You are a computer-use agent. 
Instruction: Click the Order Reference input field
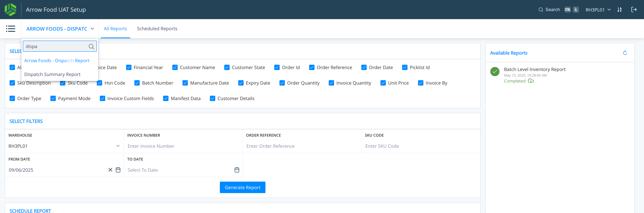tap(302, 146)
